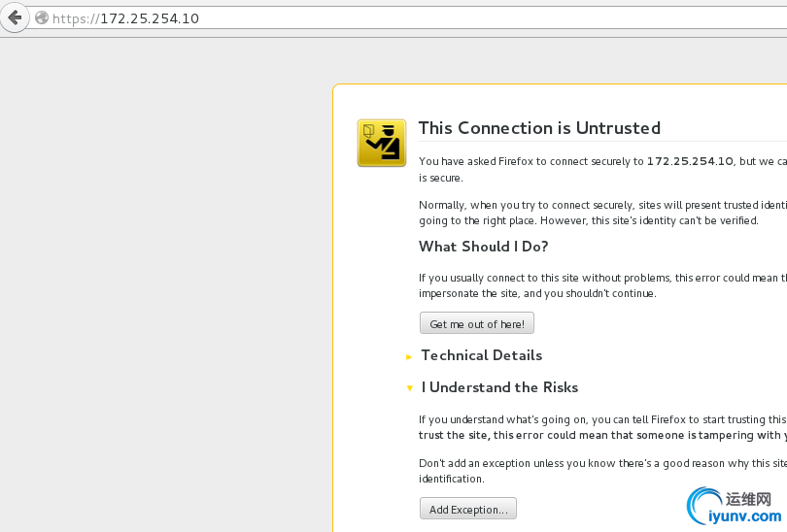Click the yellow untrusted connection officer icon
787x532 pixels.
point(382,143)
